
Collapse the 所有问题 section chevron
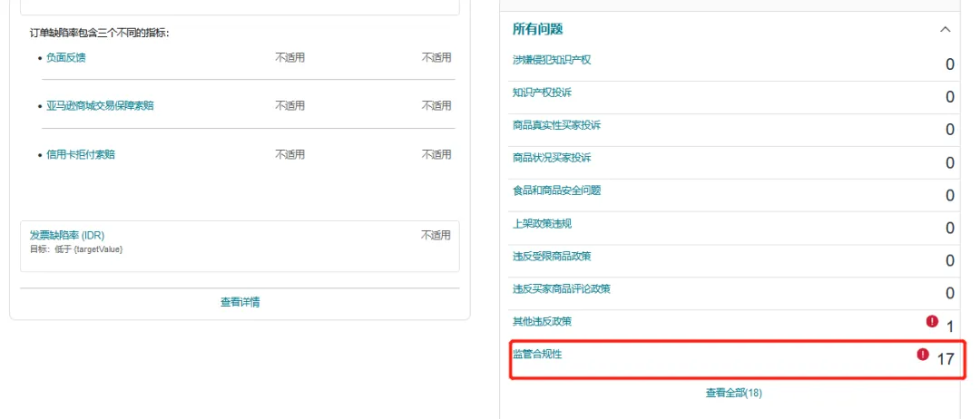pos(946,30)
